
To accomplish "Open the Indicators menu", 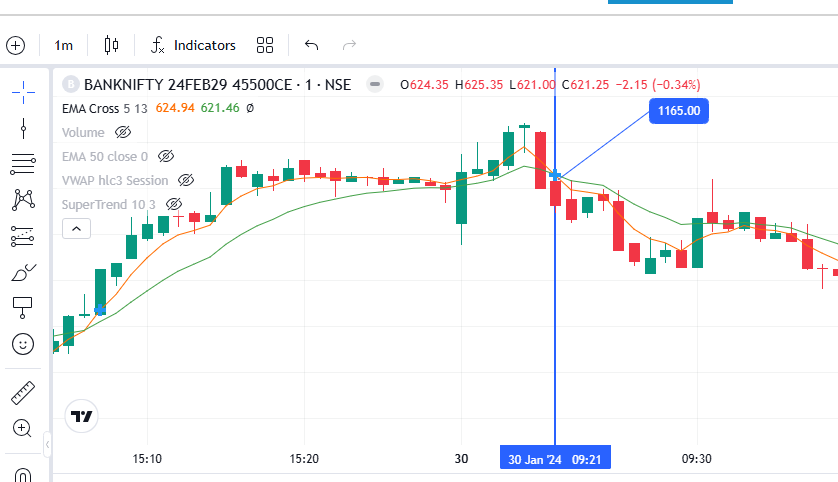I will tap(193, 45).
